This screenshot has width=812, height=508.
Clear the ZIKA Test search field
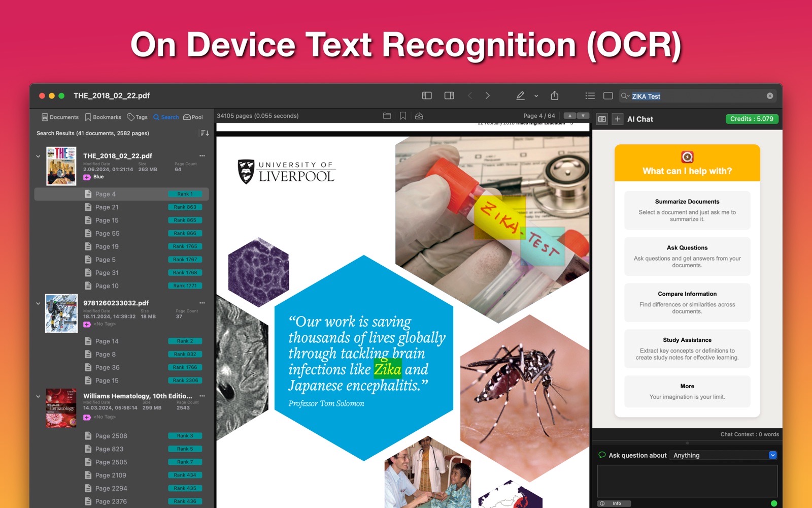(770, 96)
